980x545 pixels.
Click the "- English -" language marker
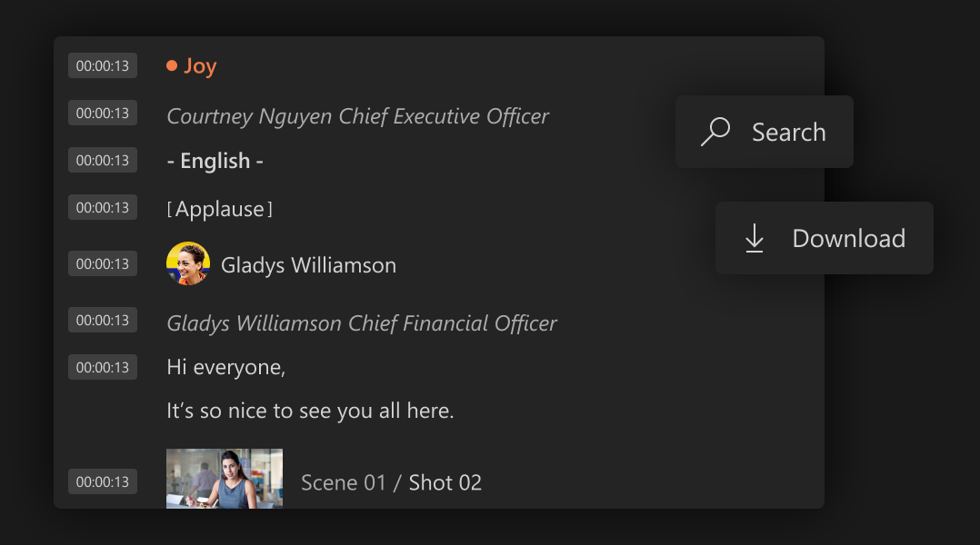(215, 161)
